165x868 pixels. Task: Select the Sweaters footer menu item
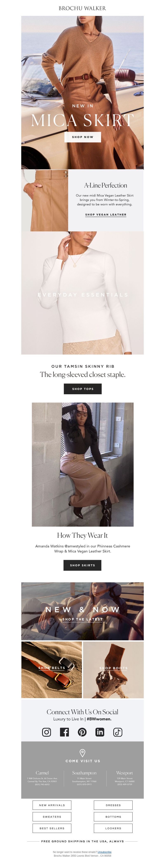[52, 816]
